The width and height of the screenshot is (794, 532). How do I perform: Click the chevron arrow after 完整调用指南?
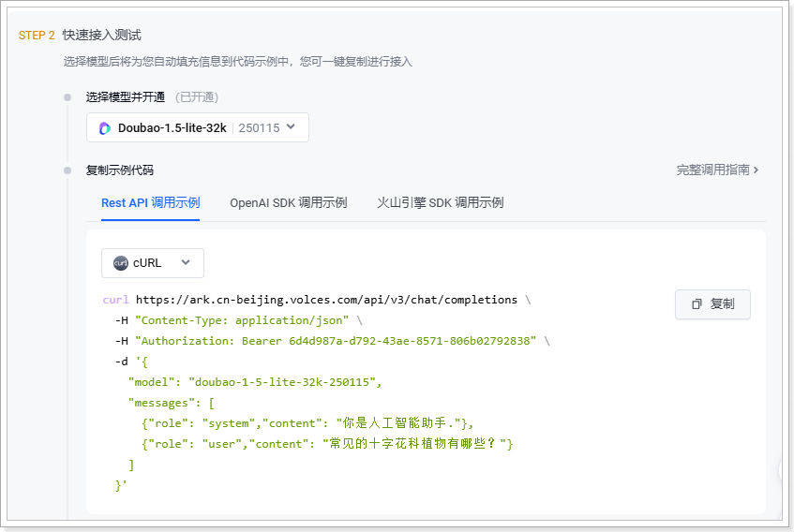[x=756, y=170]
